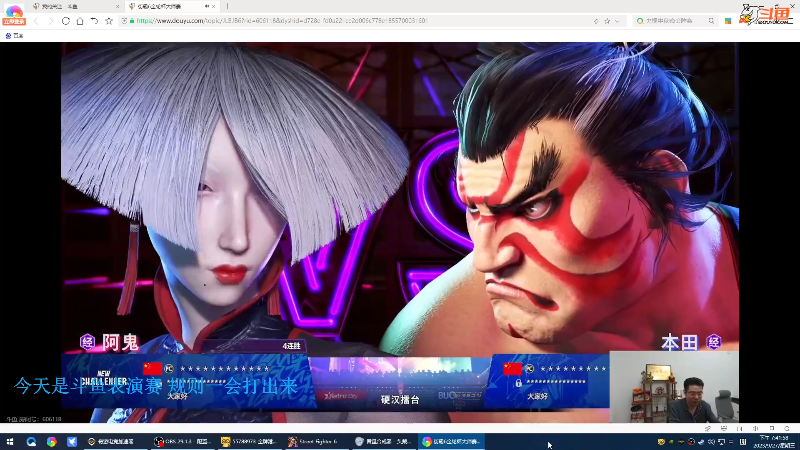Switch to the first browser tab
This screenshot has width=800, height=450.
pos(74,6)
